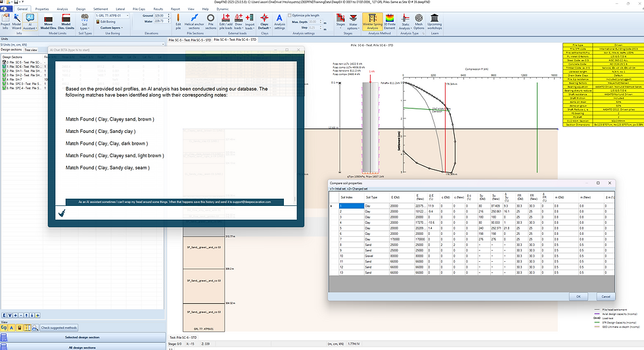The width and height of the screenshot is (644, 350).
Task: Expand Stages dropdown
Action: [x=340, y=22]
